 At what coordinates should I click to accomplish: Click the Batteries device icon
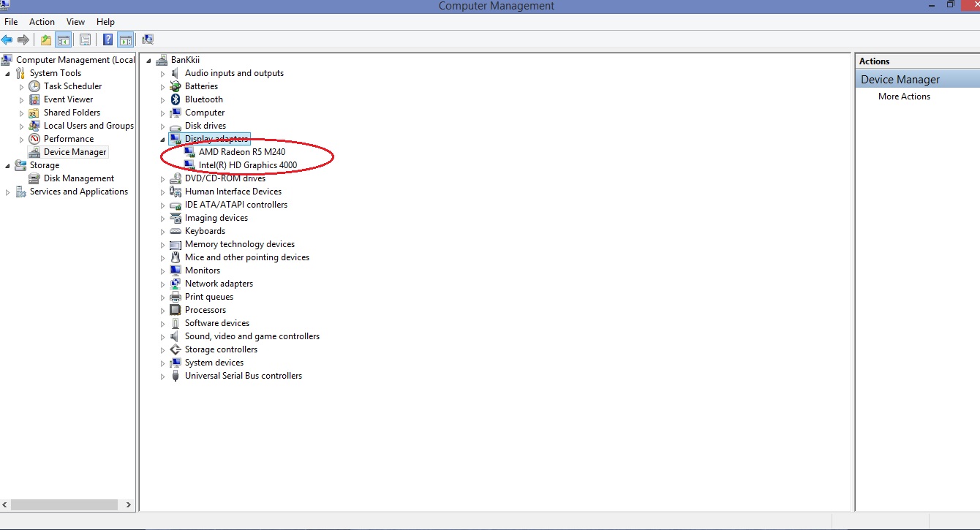176,86
